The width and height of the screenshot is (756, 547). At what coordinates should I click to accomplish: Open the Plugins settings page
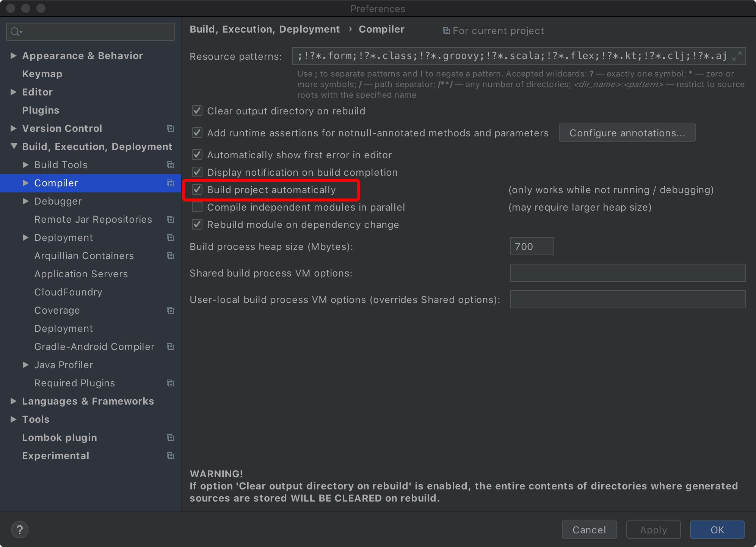click(x=41, y=110)
